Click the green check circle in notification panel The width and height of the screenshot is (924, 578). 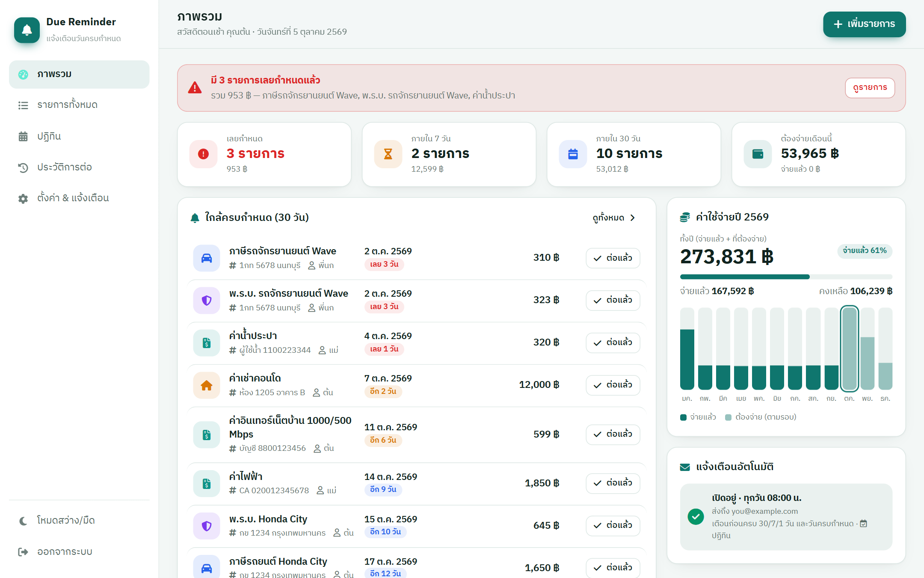click(x=696, y=517)
